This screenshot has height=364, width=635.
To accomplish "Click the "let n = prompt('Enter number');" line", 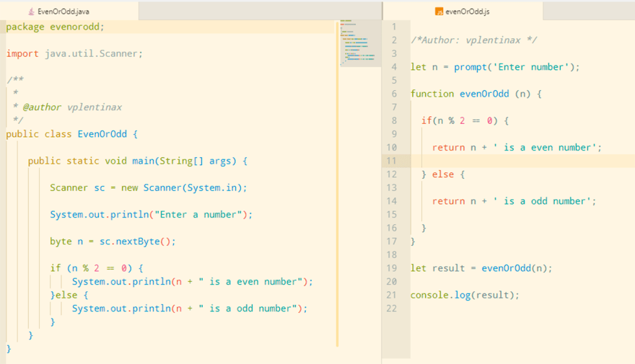I will pos(495,67).
